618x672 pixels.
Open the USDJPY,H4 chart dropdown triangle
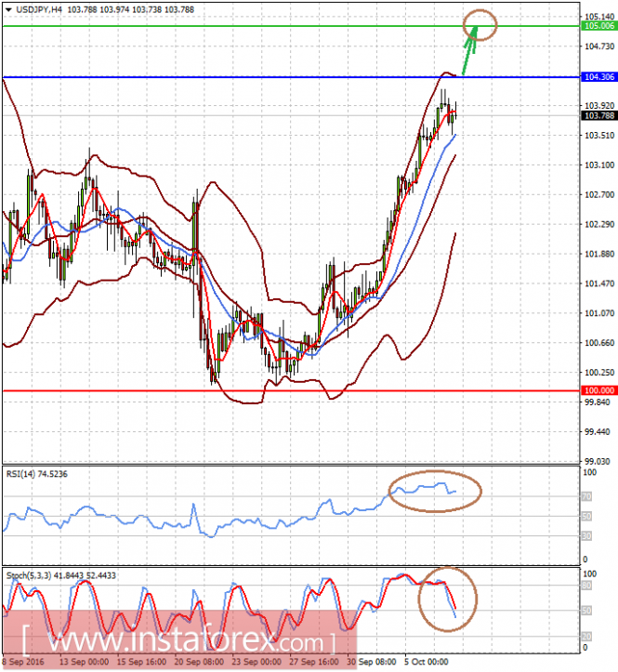7,9
